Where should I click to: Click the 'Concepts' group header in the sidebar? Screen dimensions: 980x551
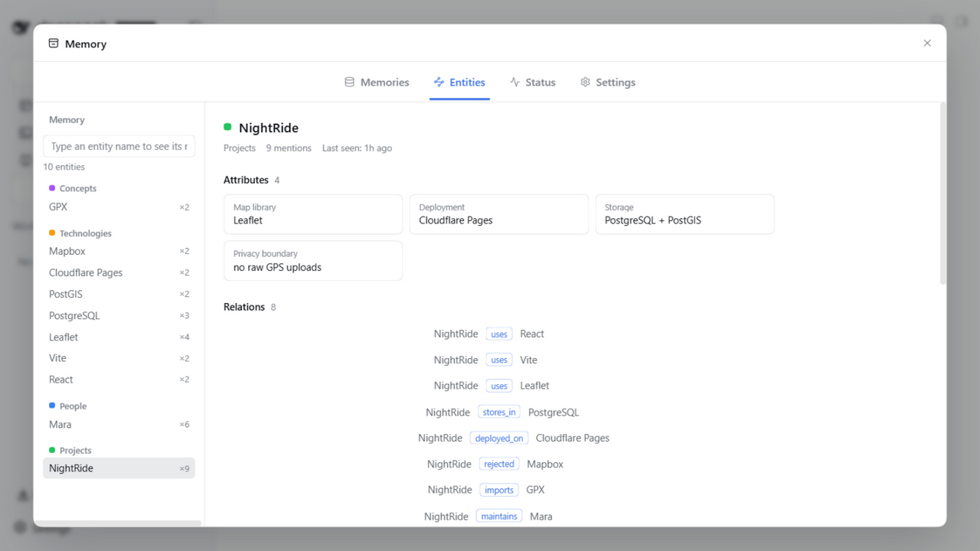[x=78, y=188]
